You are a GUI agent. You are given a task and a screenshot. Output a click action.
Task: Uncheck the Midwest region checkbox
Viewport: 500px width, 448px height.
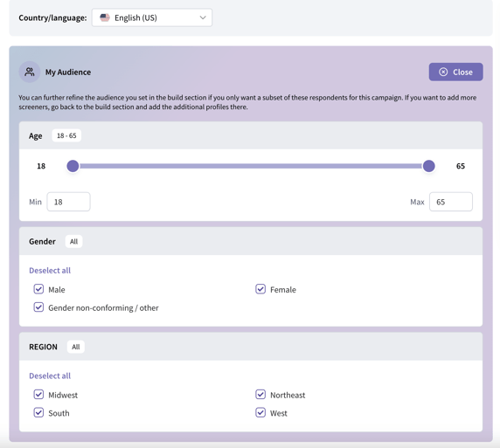pos(38,395)
